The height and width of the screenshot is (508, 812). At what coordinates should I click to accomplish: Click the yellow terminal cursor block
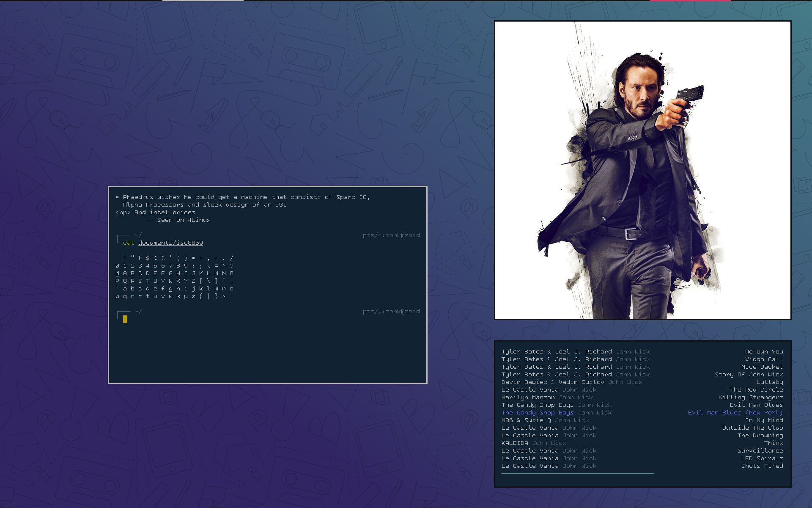[x=125, y=319]
